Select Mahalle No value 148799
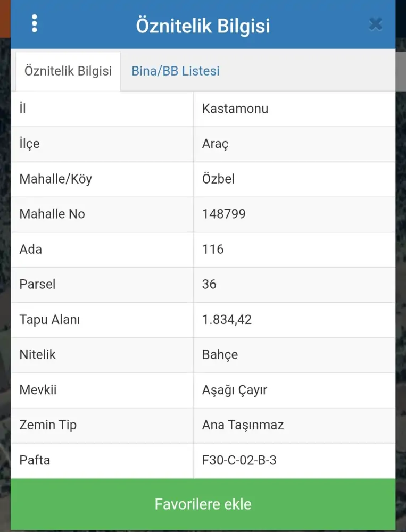 224,214
